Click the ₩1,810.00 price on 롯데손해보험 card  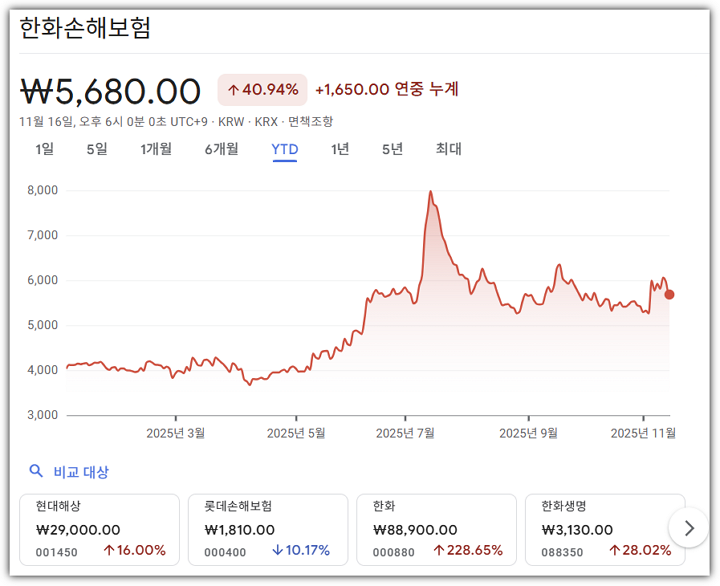[240, 530]
